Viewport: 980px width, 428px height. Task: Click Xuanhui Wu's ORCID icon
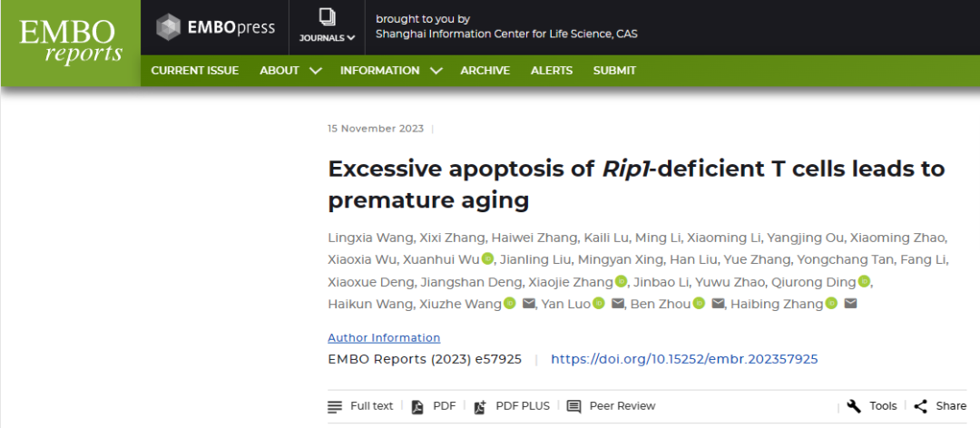[487, 258]
